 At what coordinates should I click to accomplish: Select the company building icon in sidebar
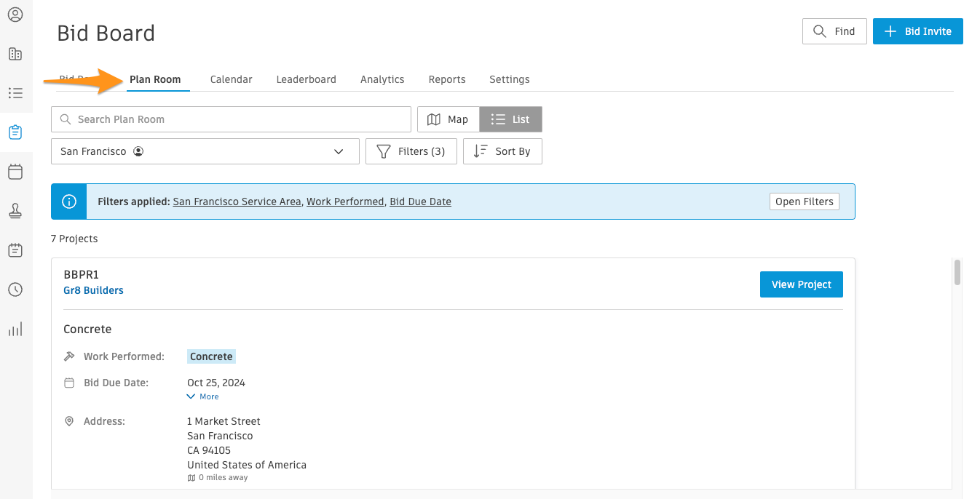15,53
